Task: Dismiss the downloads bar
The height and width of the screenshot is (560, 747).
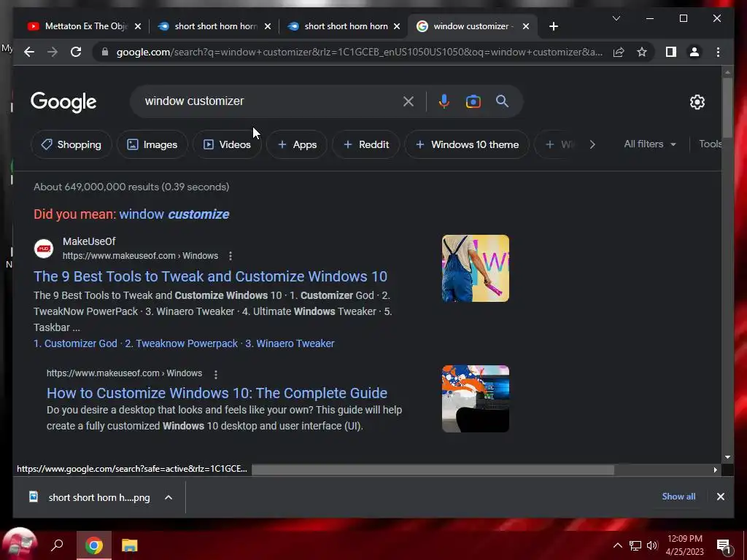Action: coord(720,497)
